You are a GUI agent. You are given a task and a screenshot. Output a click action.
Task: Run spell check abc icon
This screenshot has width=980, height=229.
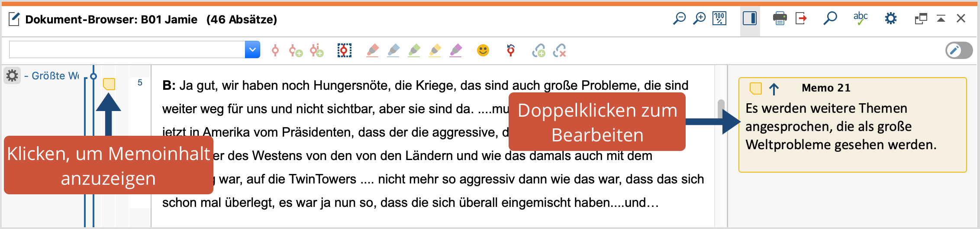point(861,19)
